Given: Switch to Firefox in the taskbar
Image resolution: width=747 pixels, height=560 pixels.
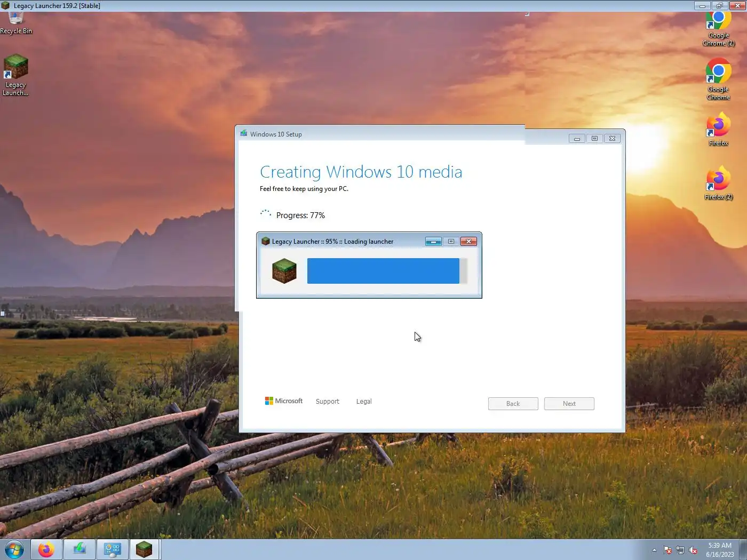Looking at the screenshot, I should (46, 549).
